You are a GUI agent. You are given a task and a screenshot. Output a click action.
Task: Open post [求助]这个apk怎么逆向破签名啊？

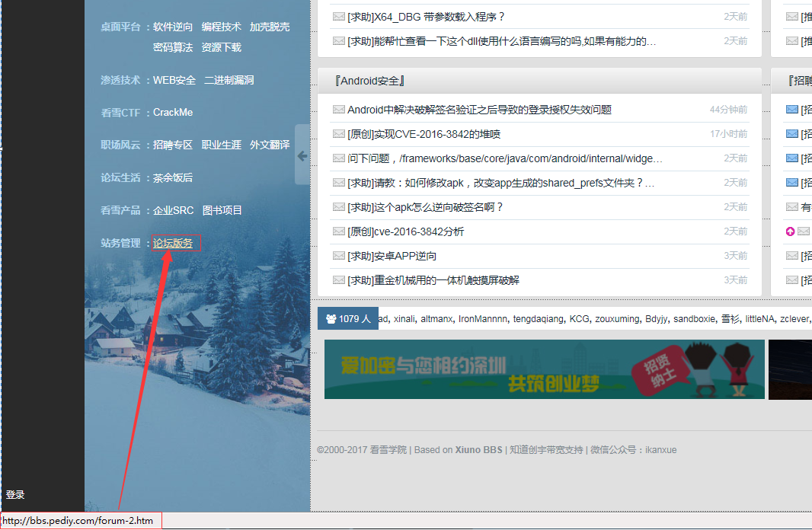(425, 207)
